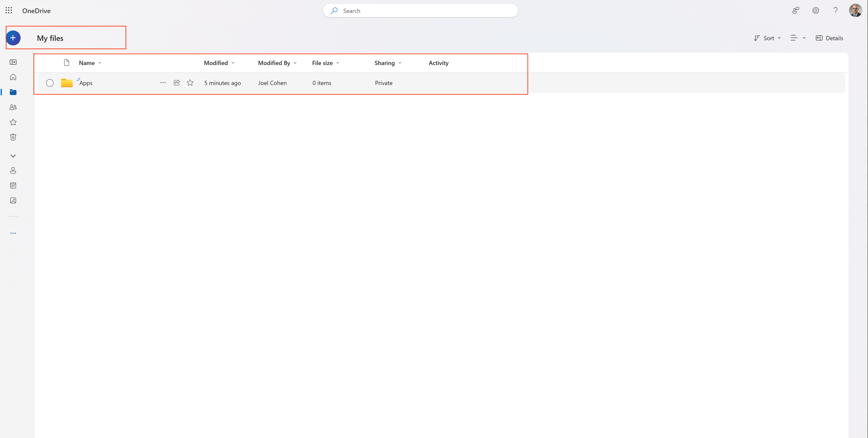Select the Apps folder radio circle
868x438 pixels.
click(50, 83)
